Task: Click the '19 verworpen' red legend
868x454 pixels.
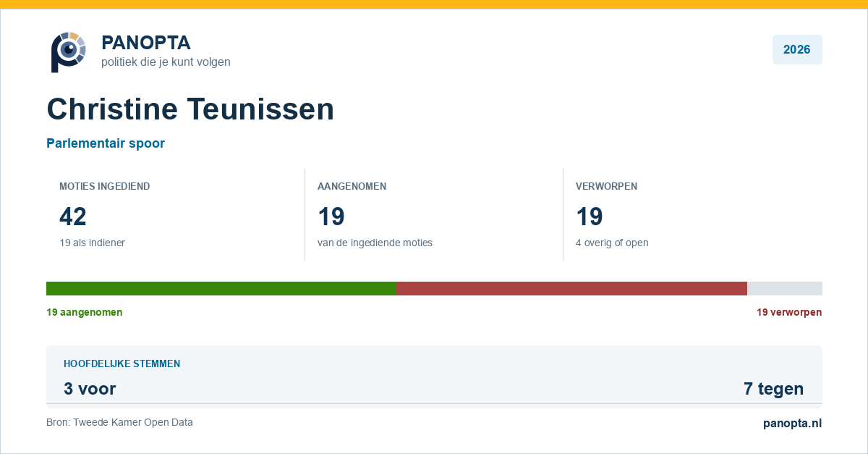Action: click(x=789, y=312)
